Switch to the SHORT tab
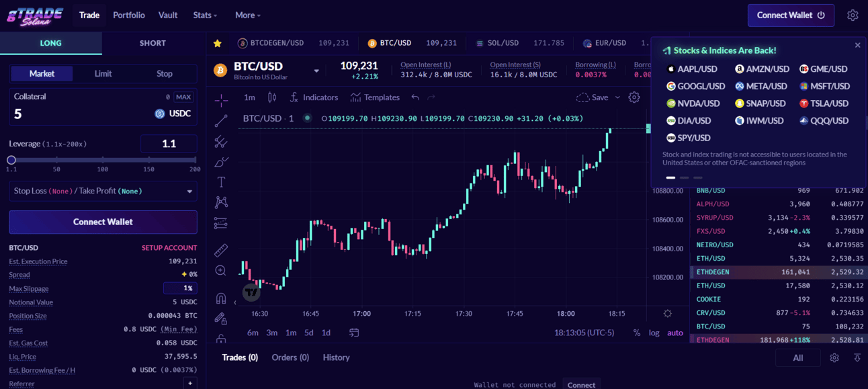 (153, 43)
